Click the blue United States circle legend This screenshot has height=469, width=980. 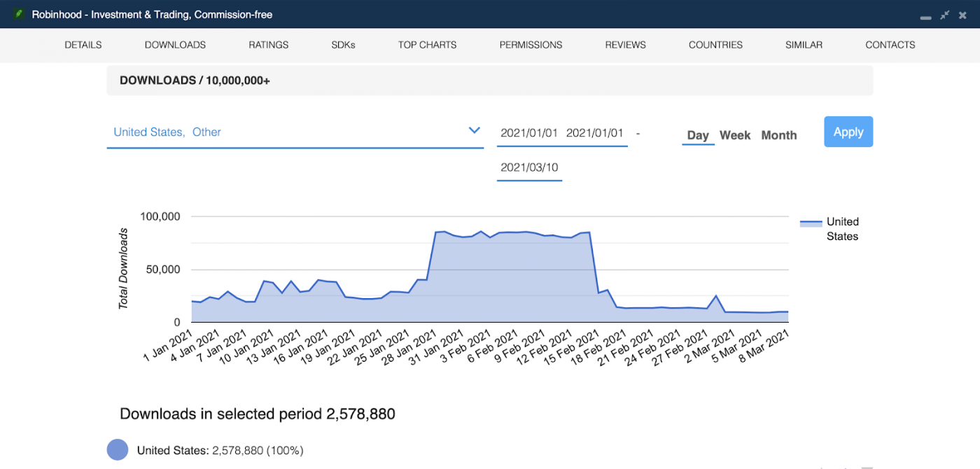(118, 450)
